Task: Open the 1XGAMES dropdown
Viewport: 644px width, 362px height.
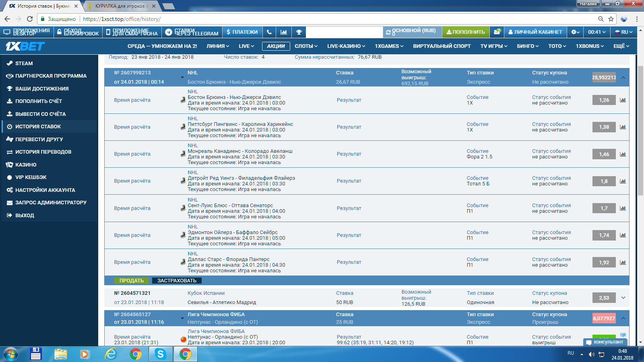Action: pyautogui.click(x=389, y=46)
